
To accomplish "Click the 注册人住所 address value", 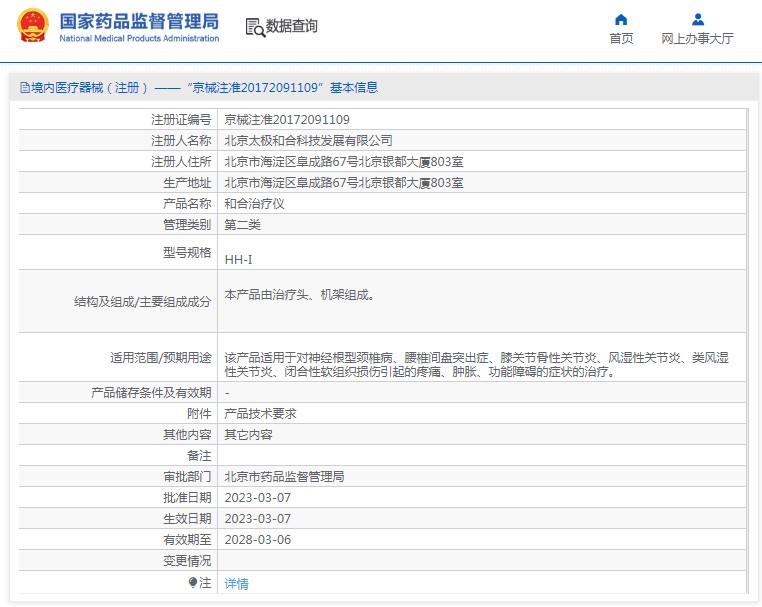I will point(344,161).
